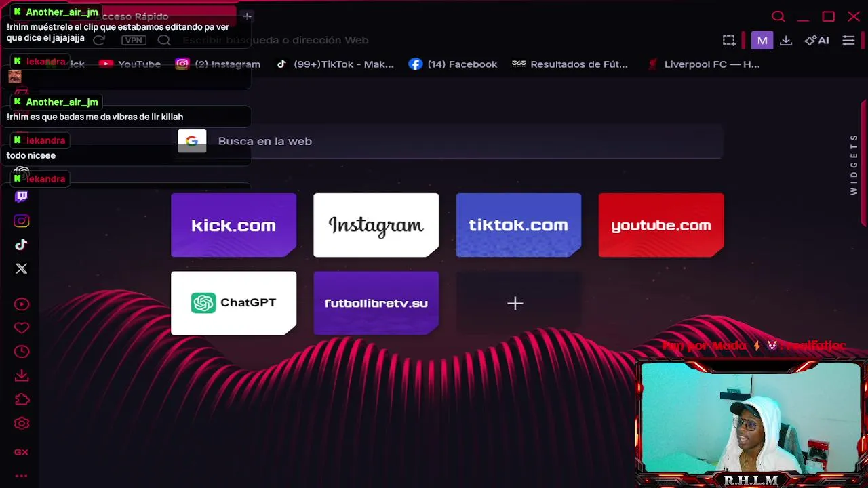Open the Facebook bookmark
The image size is (868, 488).
pyautogui.click(x=453, y=64)
